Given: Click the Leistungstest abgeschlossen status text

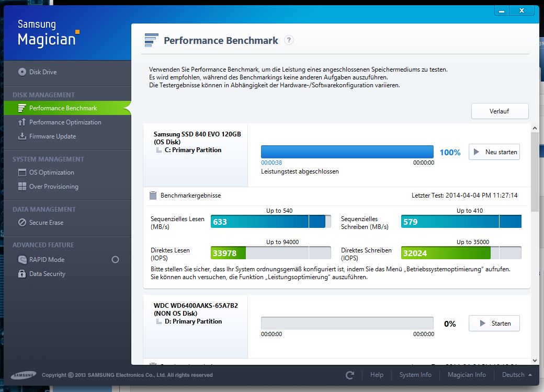Looking at the screenshot, I should 300,171.
